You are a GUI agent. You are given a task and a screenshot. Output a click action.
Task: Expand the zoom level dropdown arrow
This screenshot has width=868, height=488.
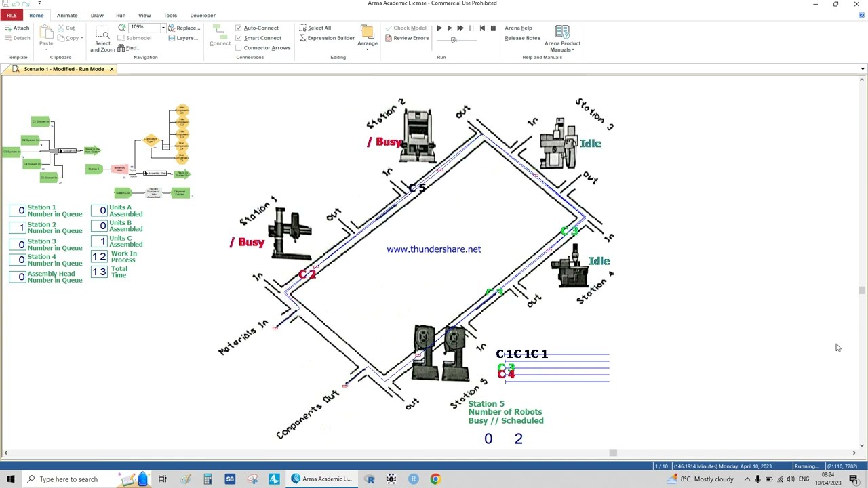tap(163, 28)
